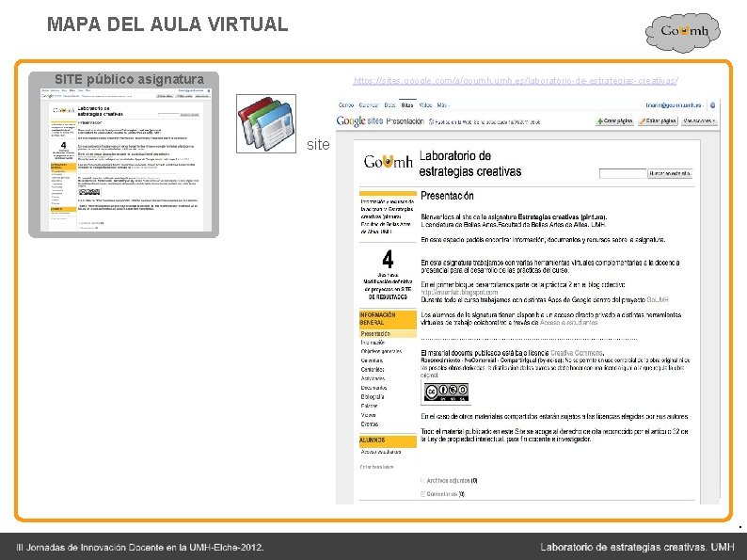The image size is (747, 560).
Task: Open the Correo link in Google bar
Action: pyautogui.click(x=346, y=104)
